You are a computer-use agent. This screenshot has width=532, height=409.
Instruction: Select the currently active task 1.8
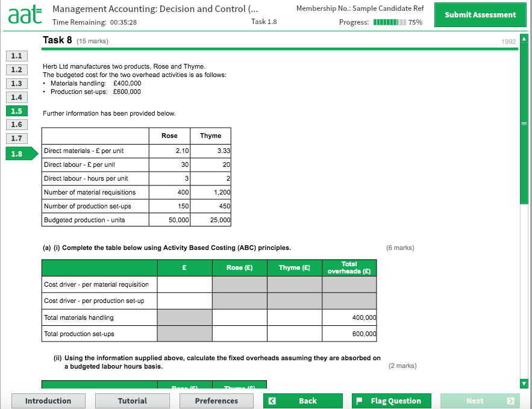[15, 154]
